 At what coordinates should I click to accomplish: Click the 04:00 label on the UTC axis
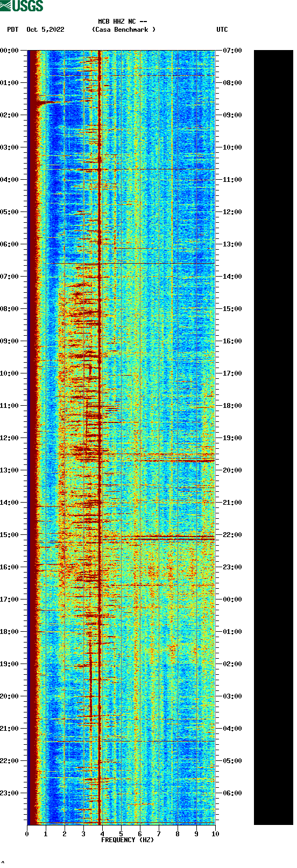232,729
